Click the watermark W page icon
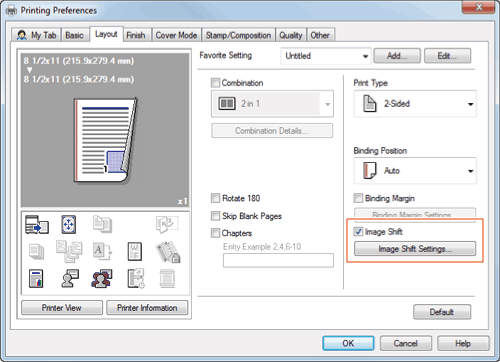 tap(135, 251)
